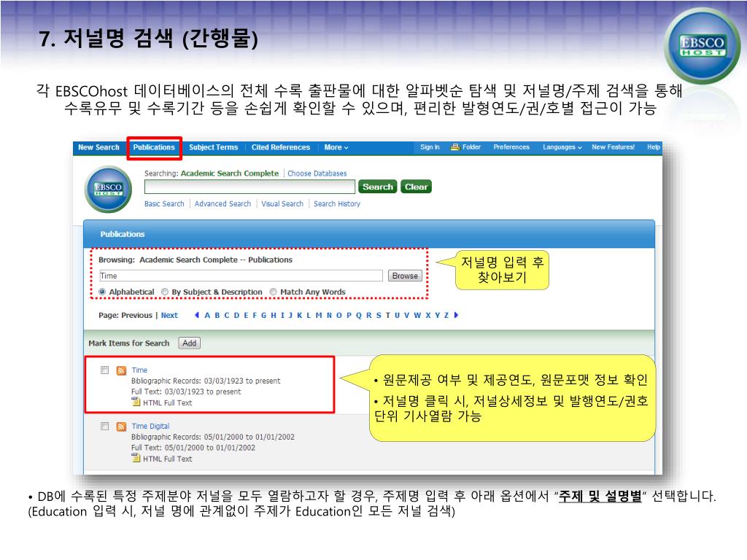Switch to Advanced Search
The width and height of the screenshot is (747, 560).
(x=222, y=204)
